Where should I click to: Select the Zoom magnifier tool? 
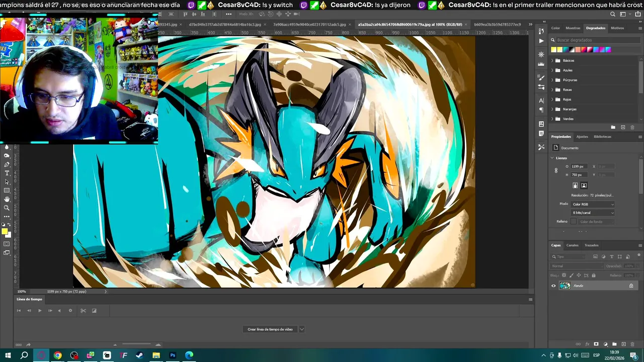coord(7,208)
